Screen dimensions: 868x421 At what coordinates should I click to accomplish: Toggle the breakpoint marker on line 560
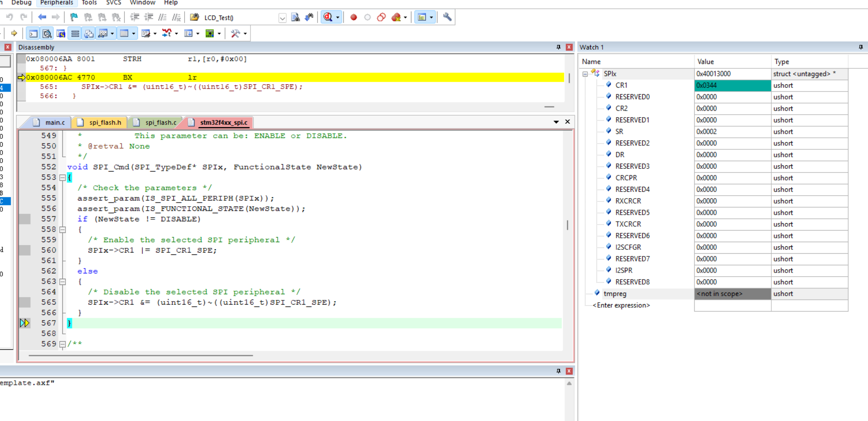(x=25, y=250)
